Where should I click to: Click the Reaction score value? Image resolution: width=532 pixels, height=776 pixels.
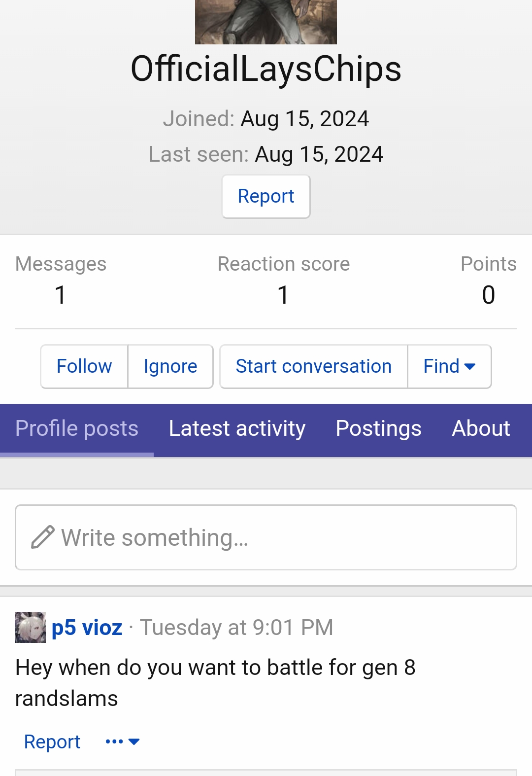click(283, 295)
